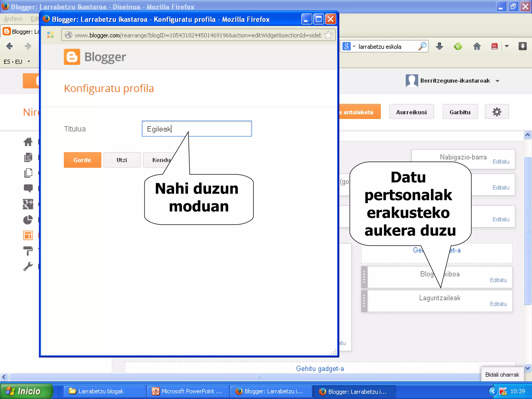Open the Comments icon in sidebar
This screenshot has height=399, width=532.
pos(28,188)
